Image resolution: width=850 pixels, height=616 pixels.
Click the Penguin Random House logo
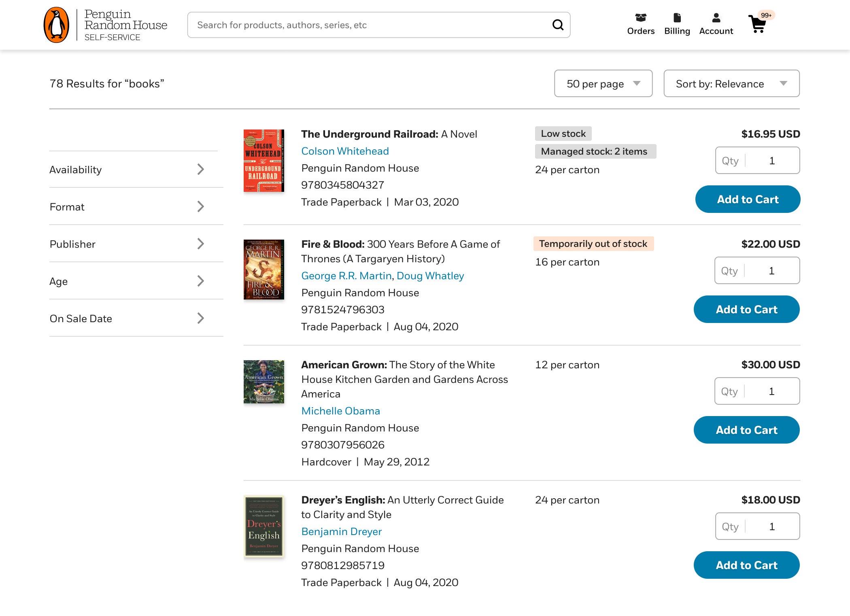(x=105, y=25)
